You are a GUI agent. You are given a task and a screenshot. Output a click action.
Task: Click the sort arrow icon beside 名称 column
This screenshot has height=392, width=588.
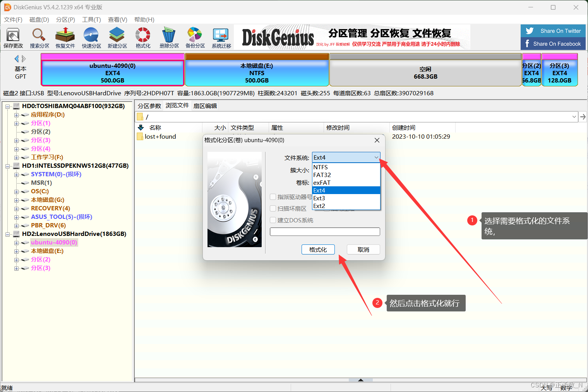pos(141,127)
